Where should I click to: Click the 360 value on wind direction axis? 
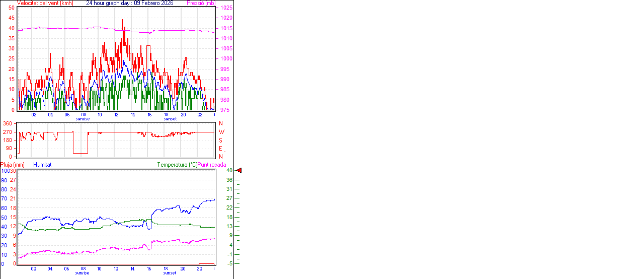coord(8,123)
